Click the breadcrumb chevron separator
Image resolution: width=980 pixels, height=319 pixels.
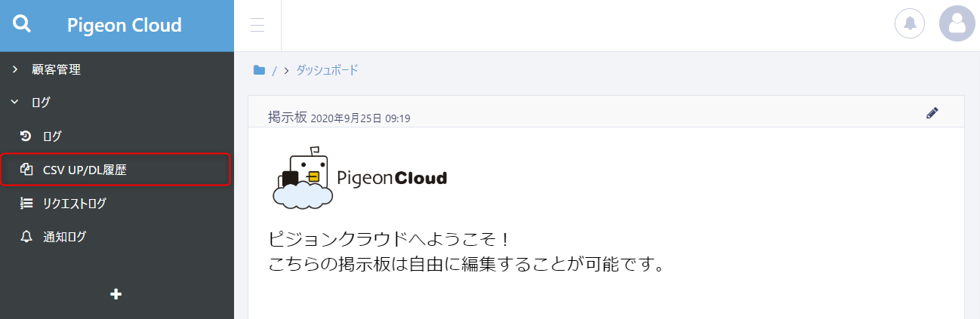click(287, 71)
